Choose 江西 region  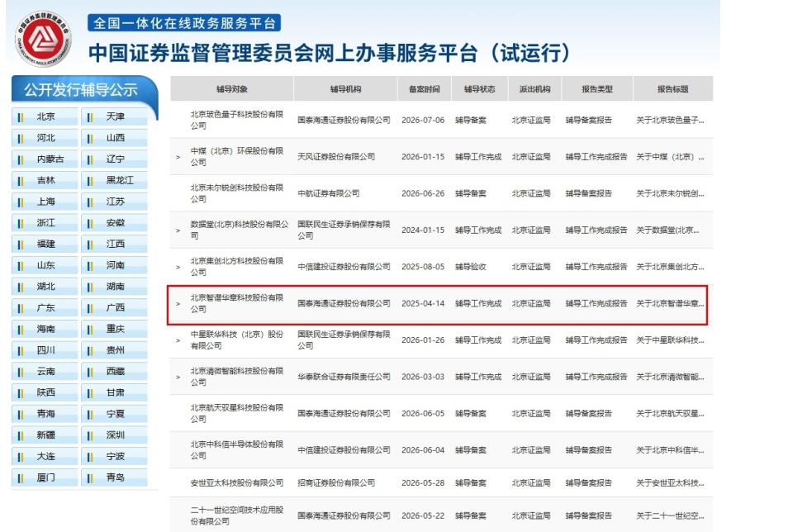(114, 245)
